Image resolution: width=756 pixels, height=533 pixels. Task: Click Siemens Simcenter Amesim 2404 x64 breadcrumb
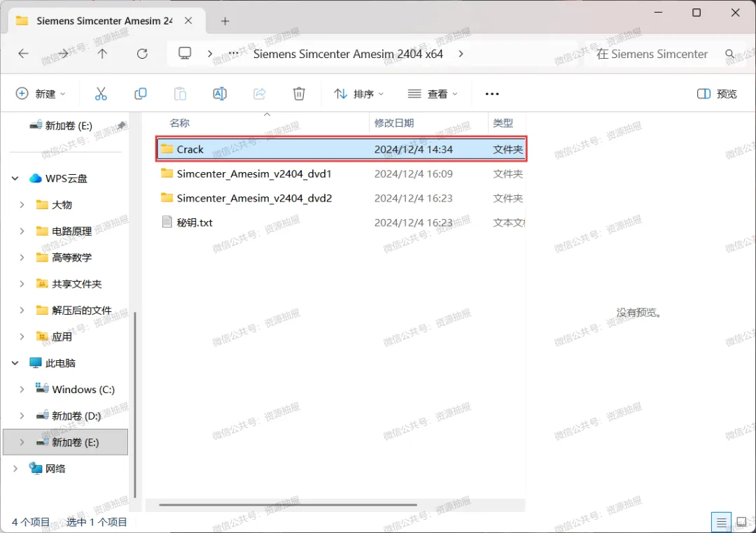tap(348, 53)
